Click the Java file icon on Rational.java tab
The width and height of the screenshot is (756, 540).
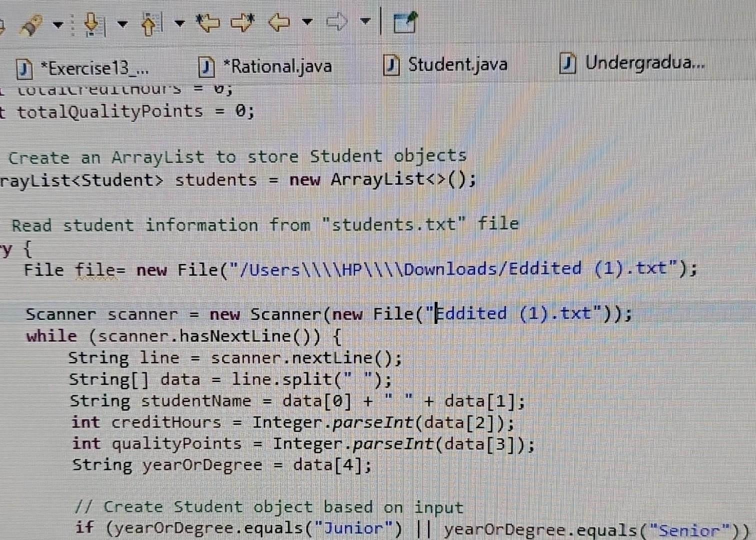click(x=206, y=66)
